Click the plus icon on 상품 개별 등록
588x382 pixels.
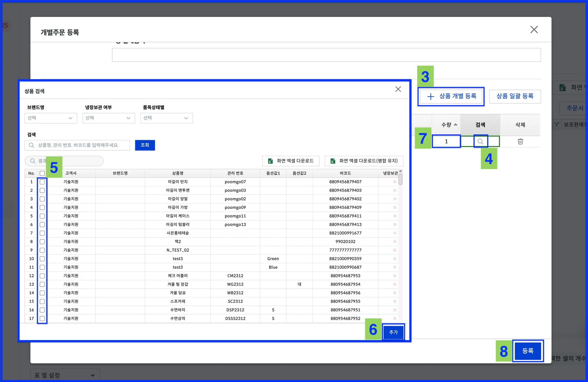[430, 96]
